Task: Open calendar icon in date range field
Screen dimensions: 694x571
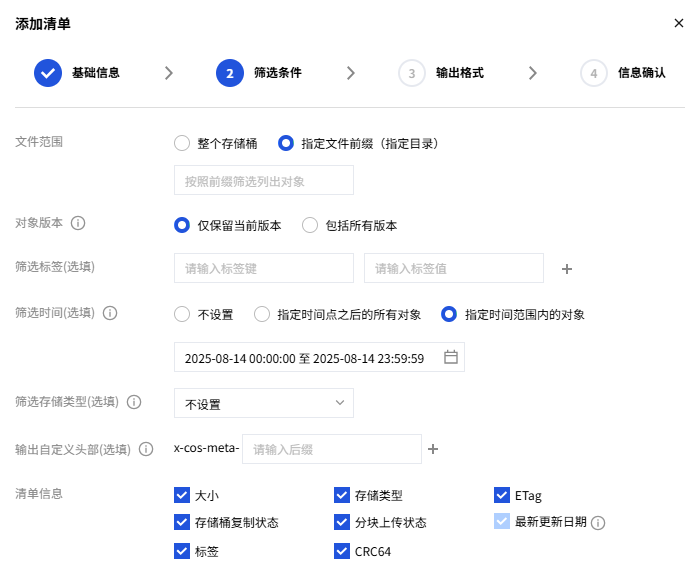Action: 450,357
